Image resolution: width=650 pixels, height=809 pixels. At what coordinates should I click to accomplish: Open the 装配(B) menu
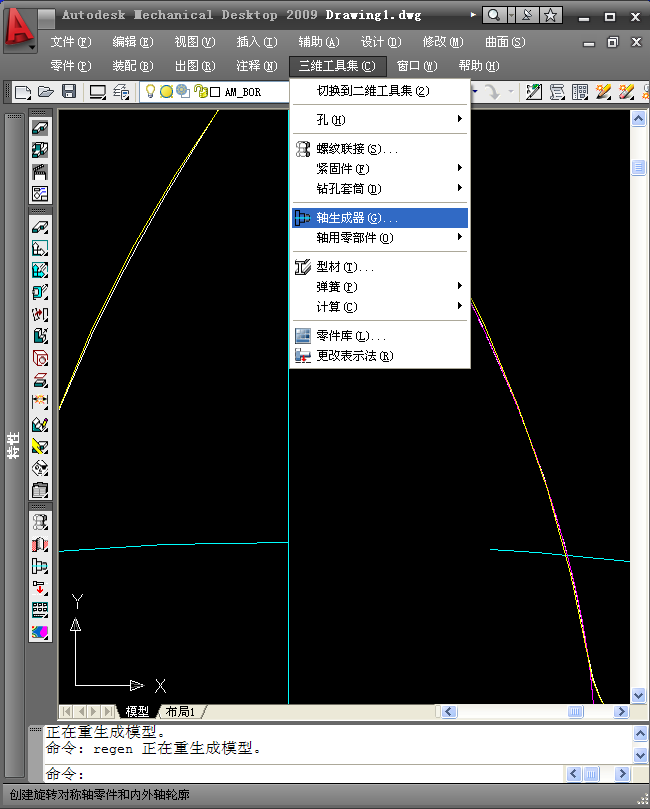133,66
